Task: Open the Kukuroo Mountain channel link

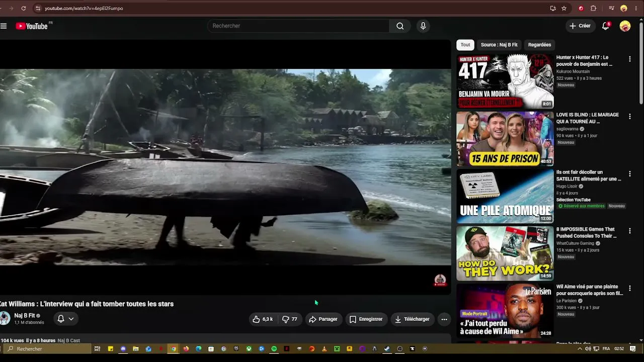Action: [x=573, y=71]
